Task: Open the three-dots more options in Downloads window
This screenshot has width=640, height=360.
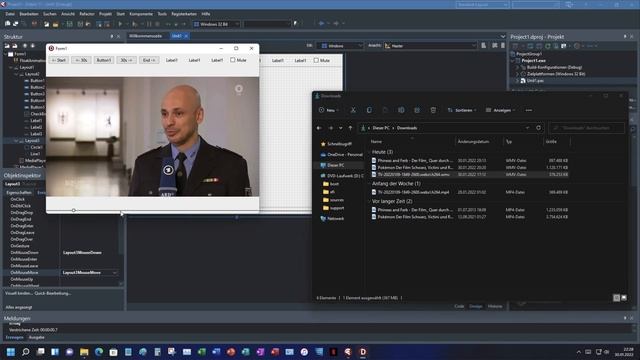Action: [529, 110]
